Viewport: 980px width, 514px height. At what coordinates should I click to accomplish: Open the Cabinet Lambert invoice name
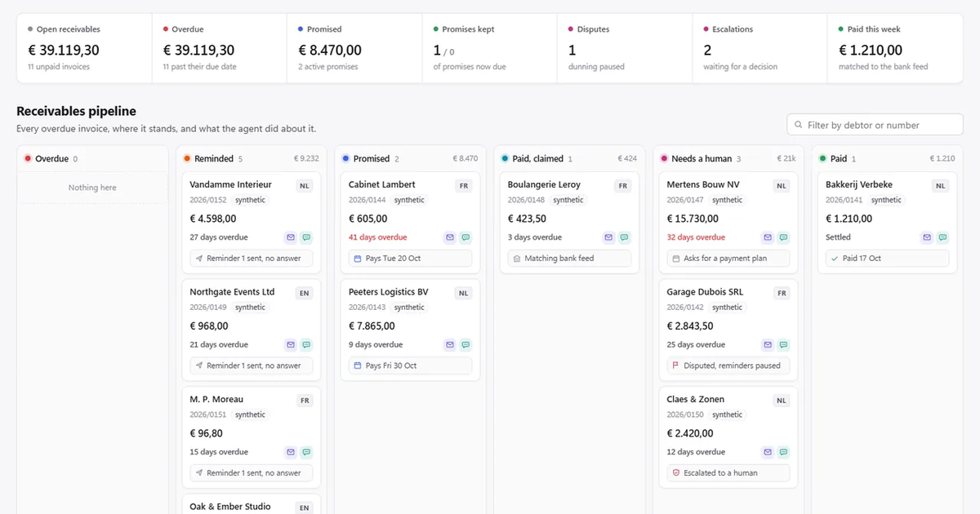[x=381, y=184]
